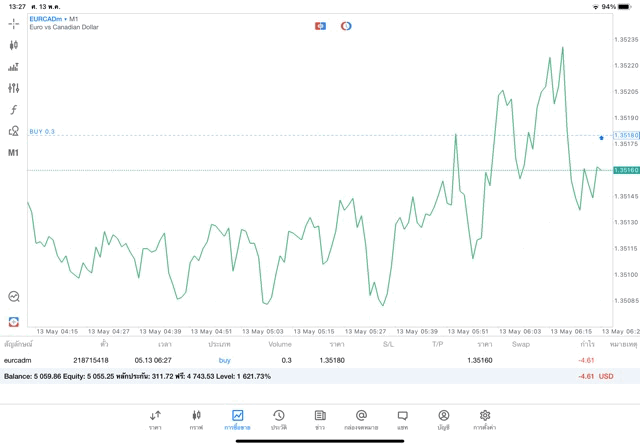
Task: Activate the crosshair cursor tool
Action: click(14, 23)
